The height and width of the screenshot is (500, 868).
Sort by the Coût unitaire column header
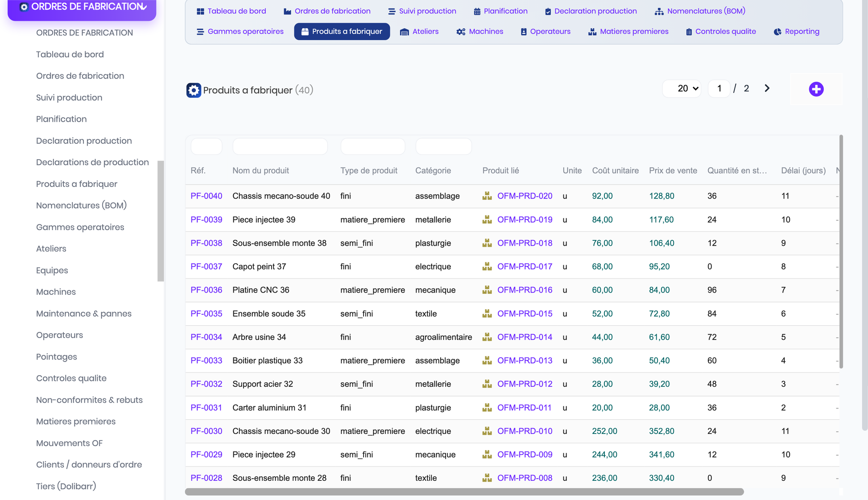(x=615, y=170)
